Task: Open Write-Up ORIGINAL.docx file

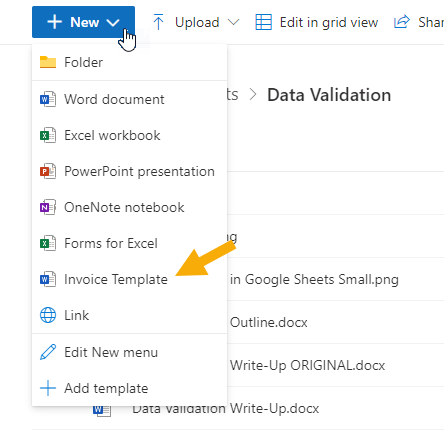Action: [307, 365]
